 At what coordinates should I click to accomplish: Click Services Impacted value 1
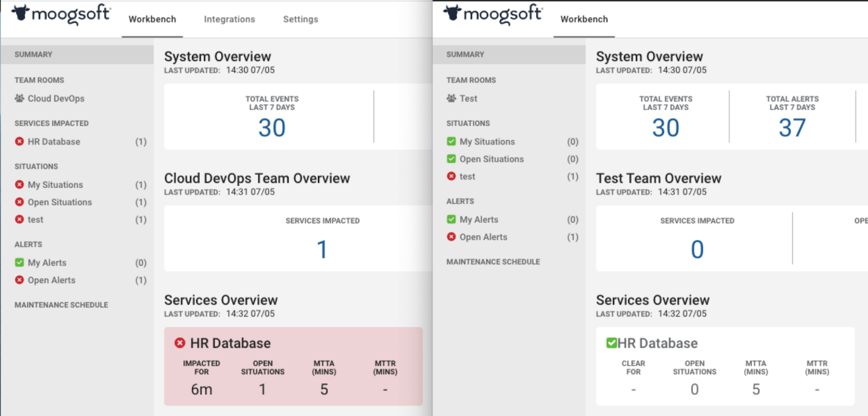coord(322,250)
